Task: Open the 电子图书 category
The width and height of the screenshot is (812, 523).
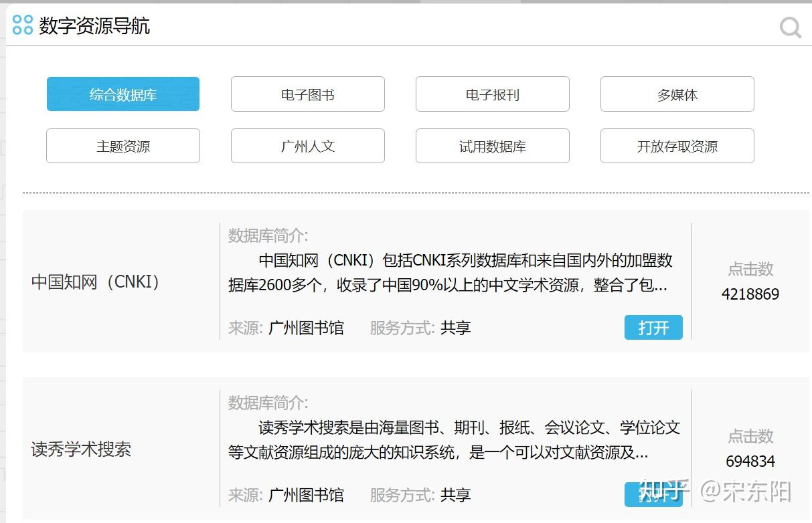Action: coord(308,94)
